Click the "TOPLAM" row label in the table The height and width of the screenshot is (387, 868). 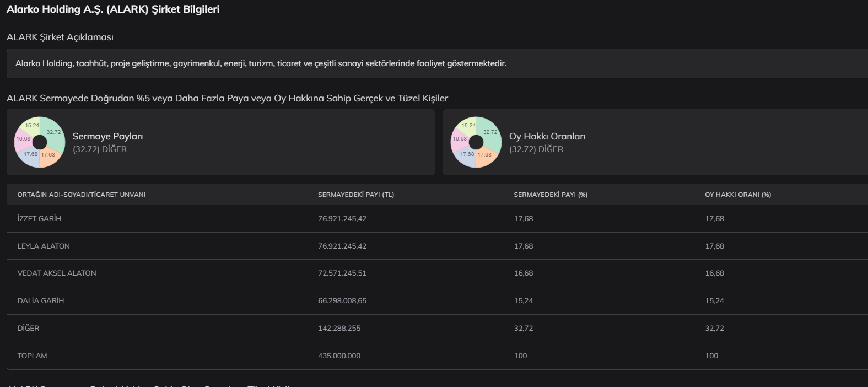click(33, 356)
